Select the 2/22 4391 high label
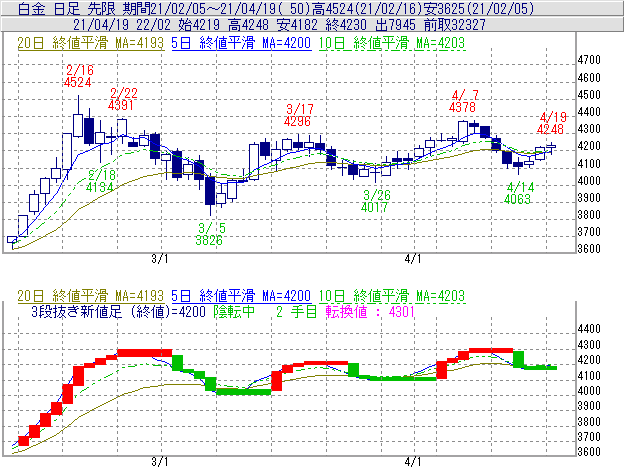Image resolution: width=624 pixels, height=473 pixels. point(122,99)
